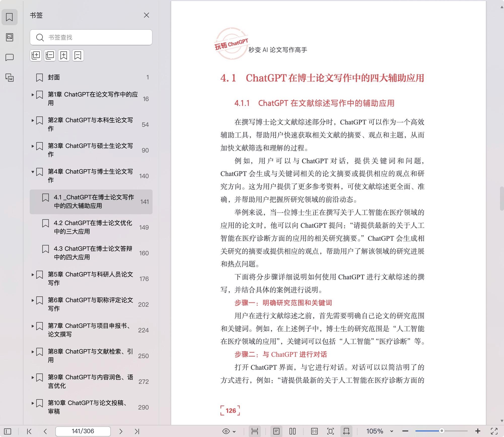The image size is (504, 437).
Task: Click the zoom in plus button
Action: point(478,431)
